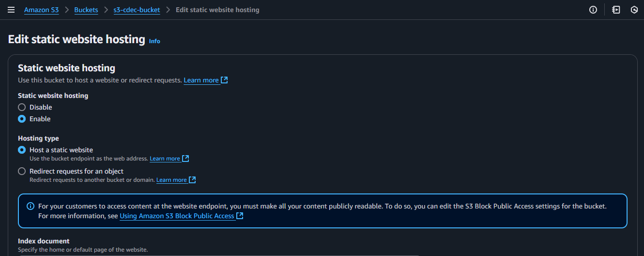The width and height of the screenshot is (644, 256).
Task: Open the CloudShell panel icon
Action: [x=616, y=10]
